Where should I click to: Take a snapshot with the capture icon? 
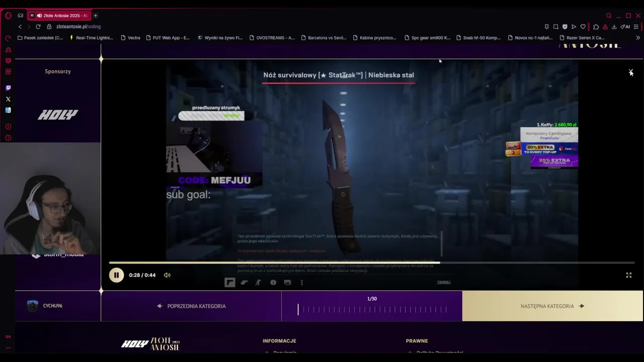point(555,27)
